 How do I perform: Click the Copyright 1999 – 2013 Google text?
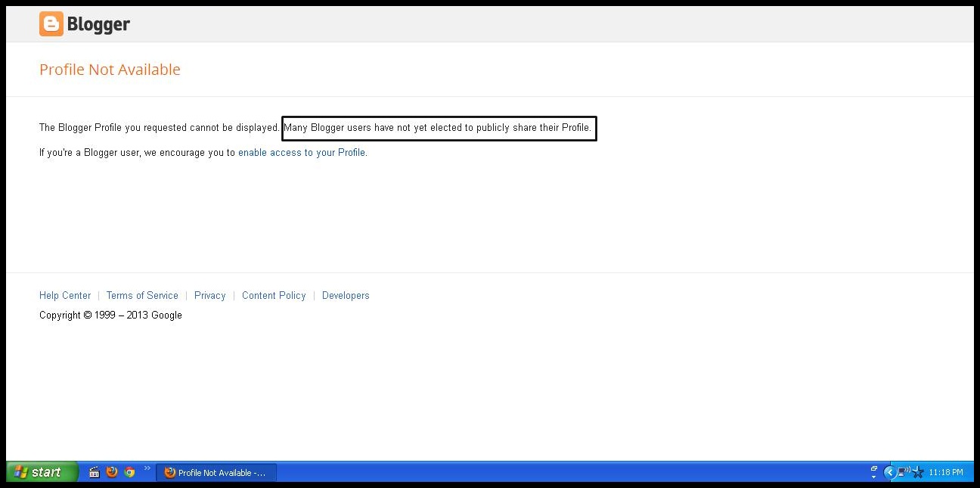(x=110, y=315)
